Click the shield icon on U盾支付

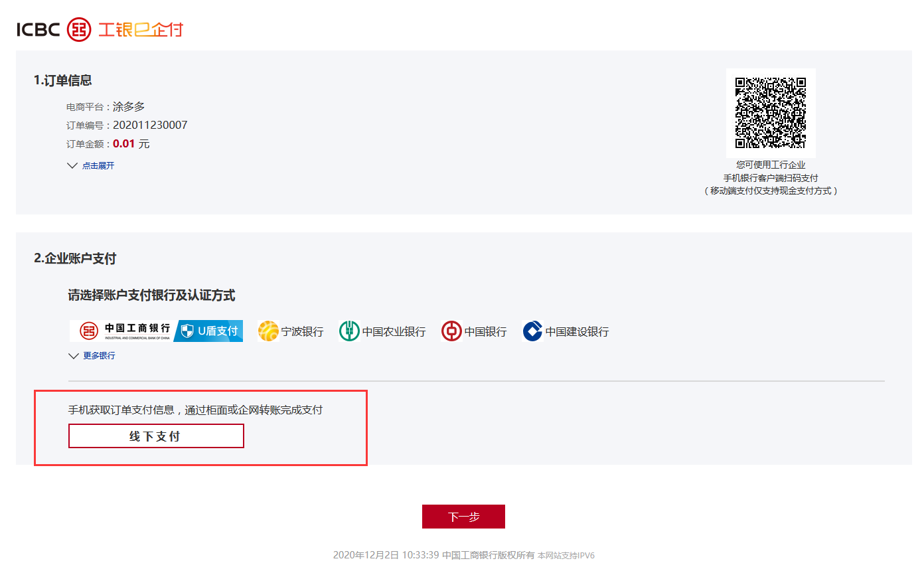[187, 331]
